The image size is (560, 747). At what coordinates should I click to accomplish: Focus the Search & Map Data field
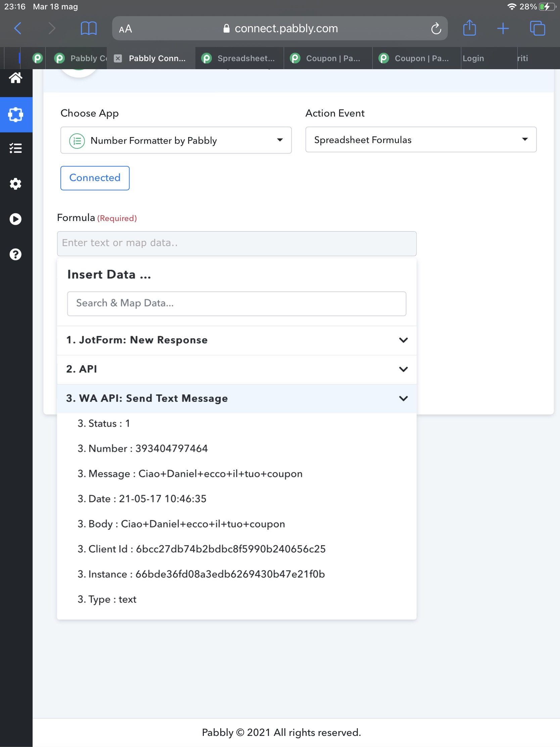coord(237,304)
